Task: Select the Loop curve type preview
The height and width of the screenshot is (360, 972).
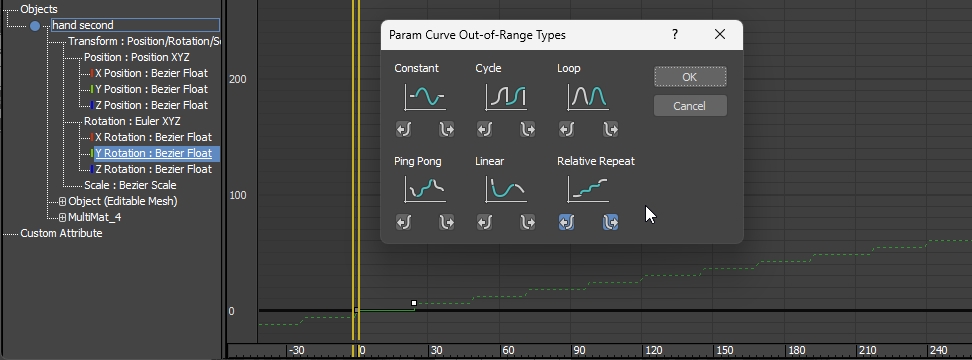Action: click(x=588, y=97)
